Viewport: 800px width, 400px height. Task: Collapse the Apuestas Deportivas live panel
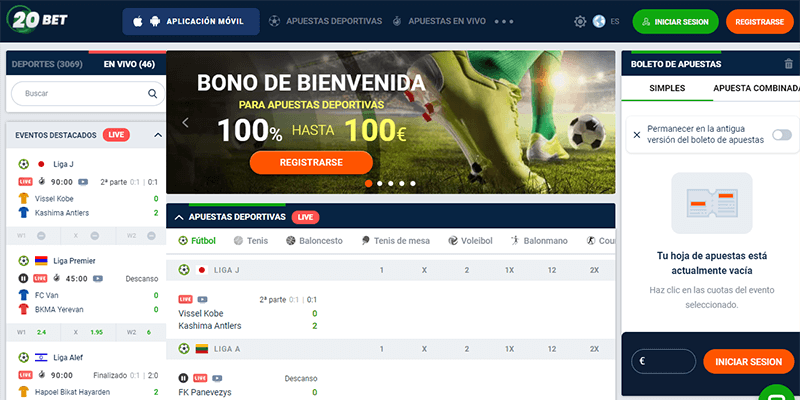(179, 217)
